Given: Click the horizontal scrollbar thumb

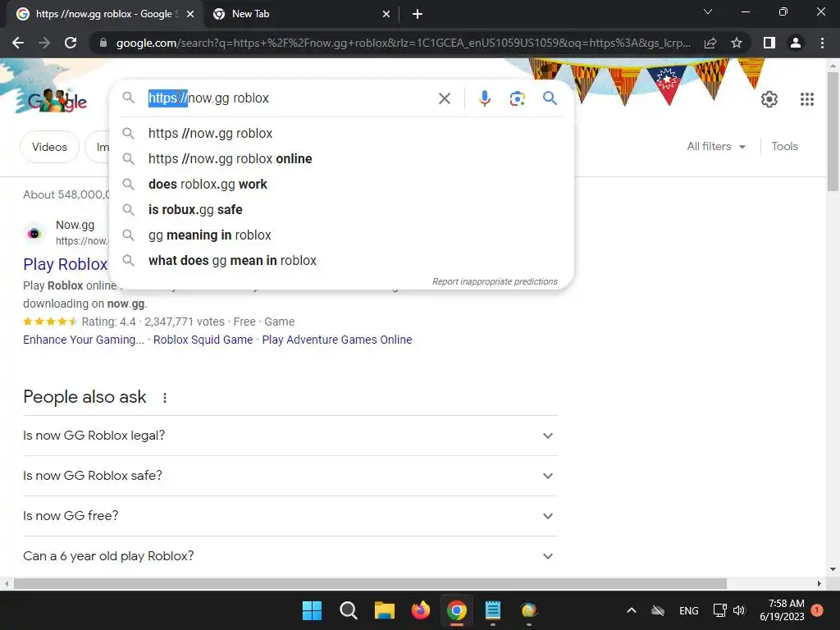Looking at the screenshot, I should pos(370,583).
